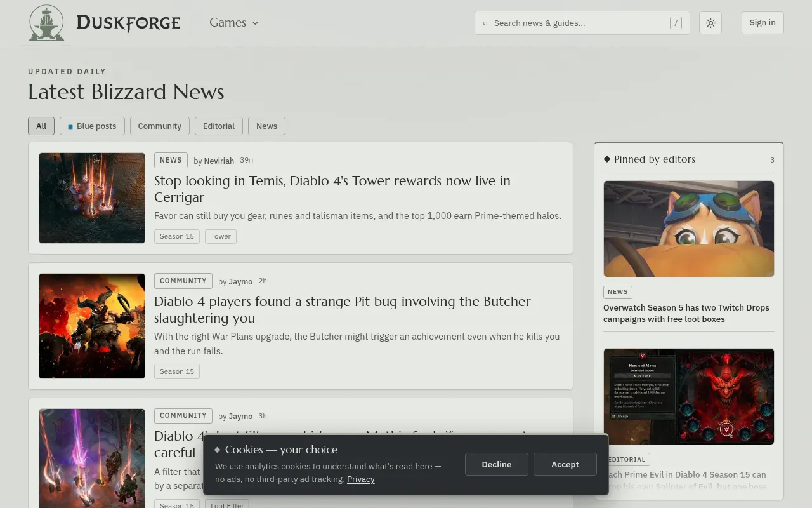Screen dimensions: 812x508
Task: Select the All filter tab
Action: (41, 126)
